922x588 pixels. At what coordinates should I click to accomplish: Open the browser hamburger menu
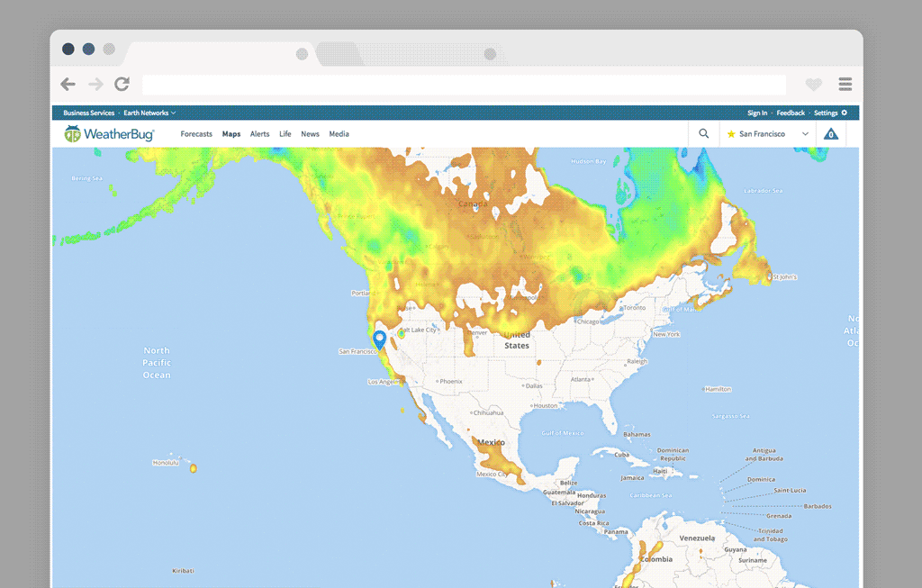pos(845,84)
